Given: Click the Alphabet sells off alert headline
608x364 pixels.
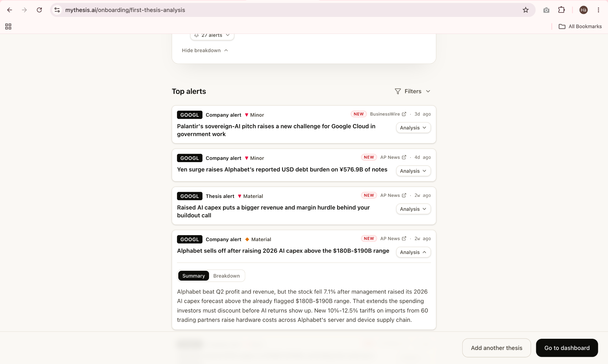Looking at the screenshot, I should (x=283, y=251).
